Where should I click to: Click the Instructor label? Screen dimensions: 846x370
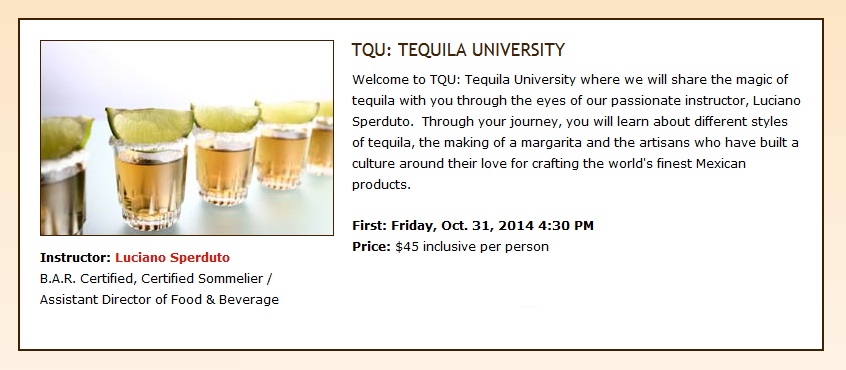[x=76, y=258]
